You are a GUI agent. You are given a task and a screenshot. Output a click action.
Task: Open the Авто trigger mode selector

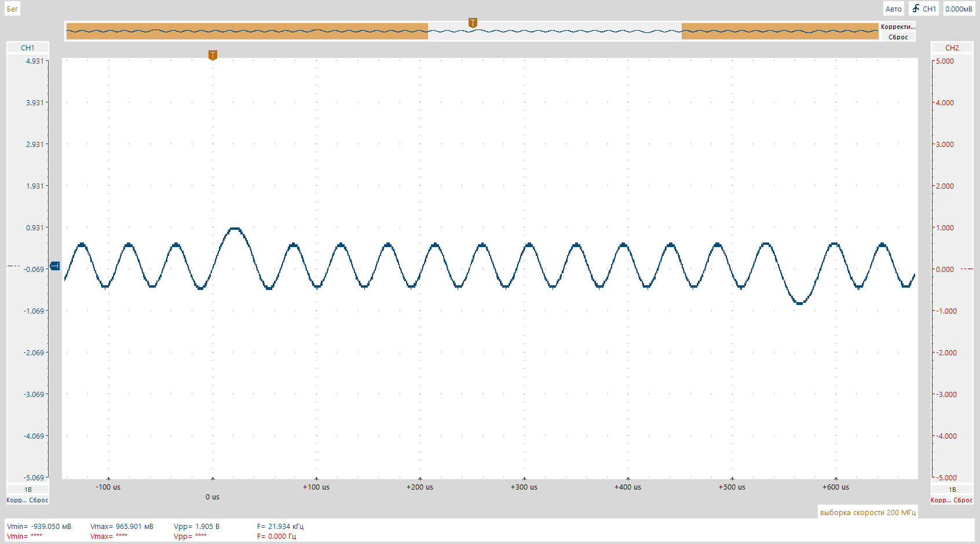click(893, 9)
